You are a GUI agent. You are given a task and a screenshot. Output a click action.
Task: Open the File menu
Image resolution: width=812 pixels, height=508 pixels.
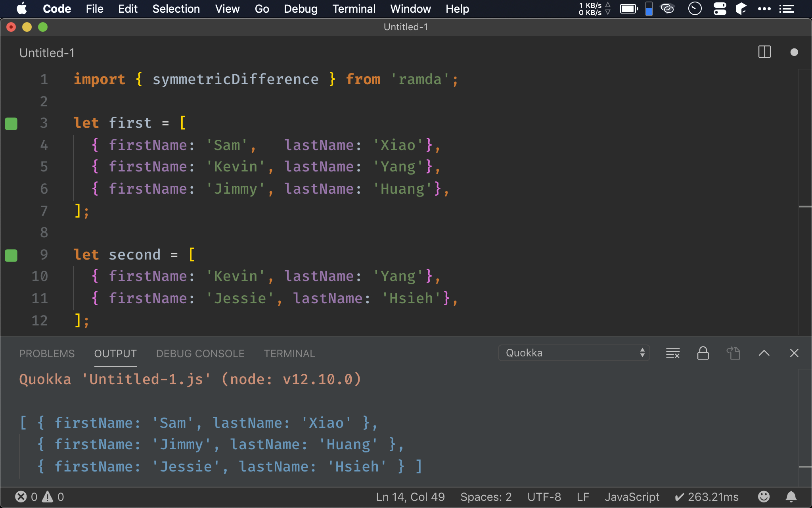point(94,9)
